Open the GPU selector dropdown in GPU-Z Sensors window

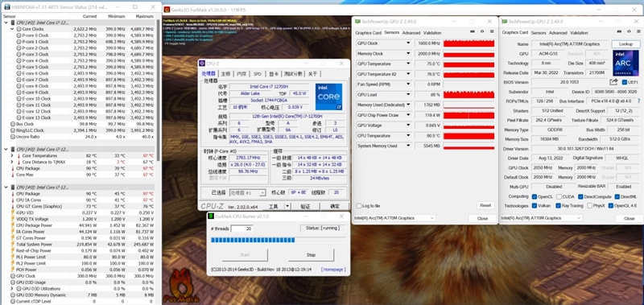point(394,218)
